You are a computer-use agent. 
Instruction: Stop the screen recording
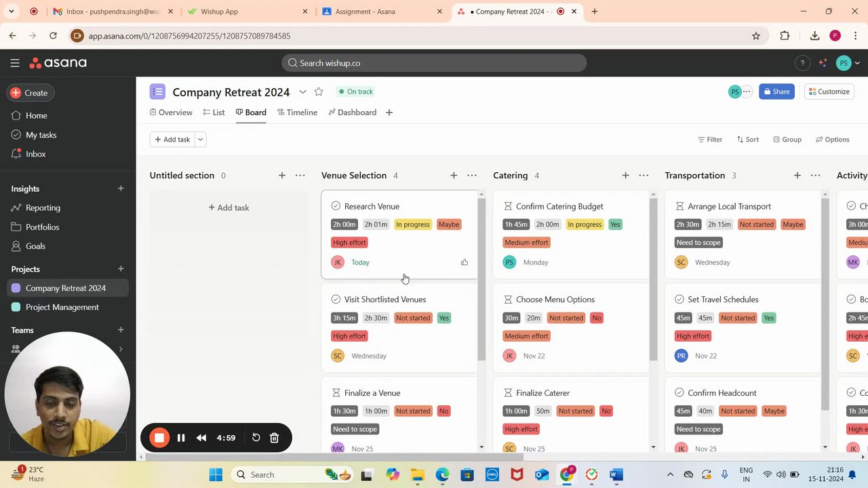coord(159,438)
